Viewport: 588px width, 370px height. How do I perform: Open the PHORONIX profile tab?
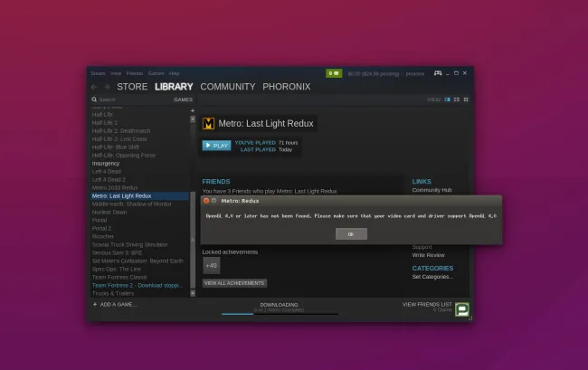[x=287, y=87]
